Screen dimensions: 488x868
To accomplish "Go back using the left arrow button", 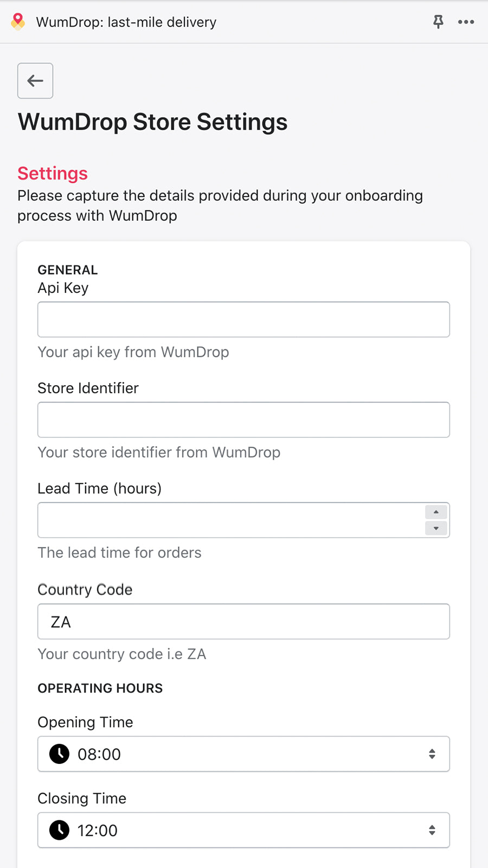I will (x=35, y=81).
